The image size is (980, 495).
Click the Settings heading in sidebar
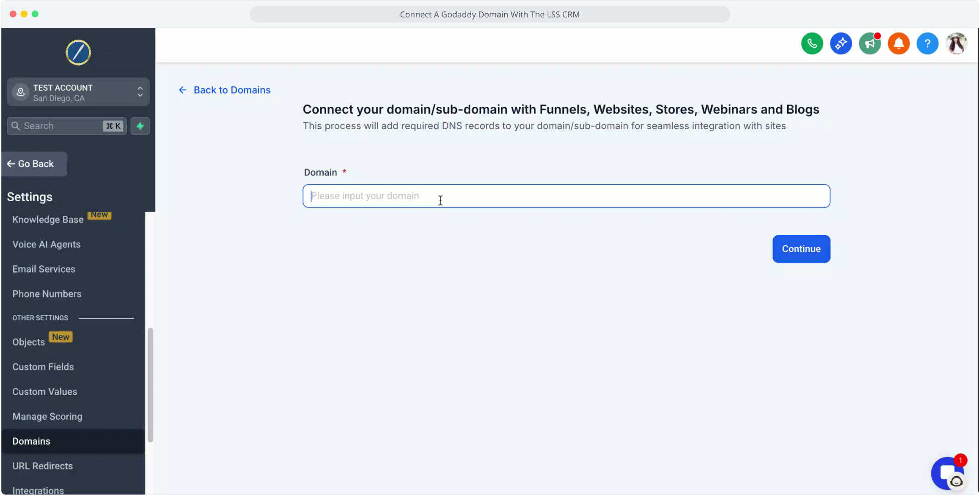point(30,197)
